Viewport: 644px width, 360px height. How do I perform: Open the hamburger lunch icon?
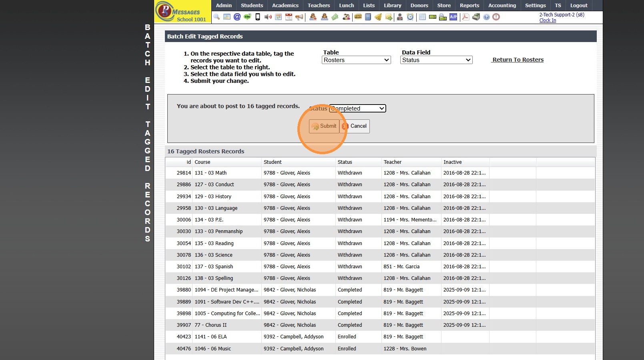tap(358, 17)
